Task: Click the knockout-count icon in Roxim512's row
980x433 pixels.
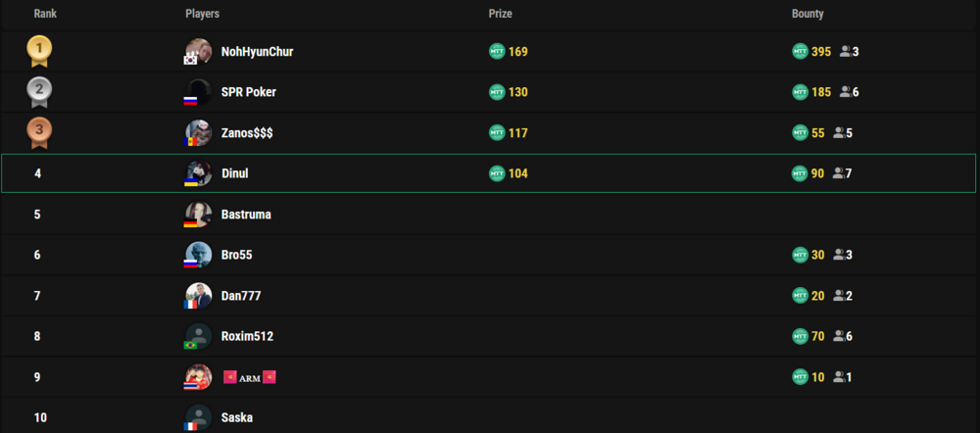Action: (x=840, y=336)
